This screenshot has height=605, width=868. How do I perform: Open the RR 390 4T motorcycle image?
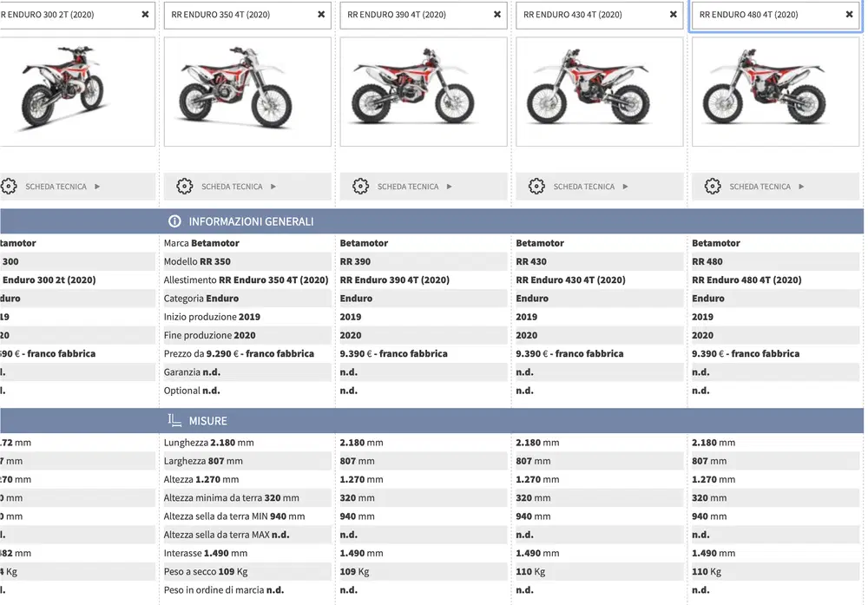pyautogui.click(x=424, y=91)
